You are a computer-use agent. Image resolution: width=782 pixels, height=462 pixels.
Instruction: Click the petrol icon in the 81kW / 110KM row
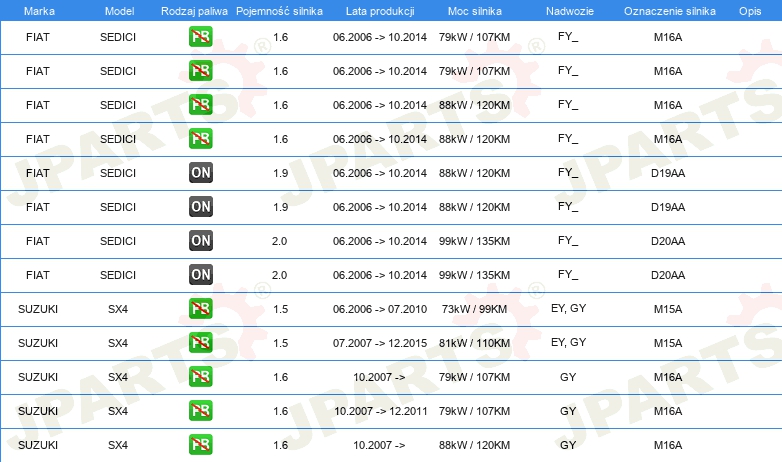coord(201,342)
